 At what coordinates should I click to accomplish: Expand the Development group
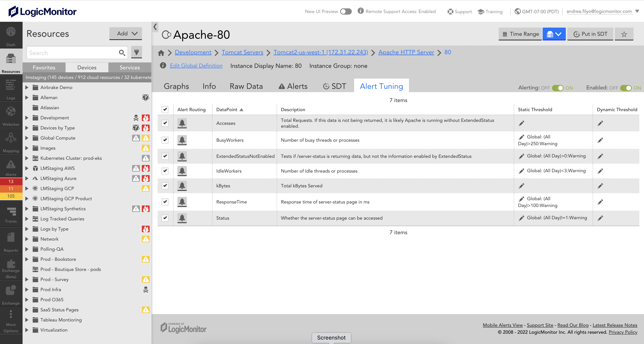click(27, 118)
